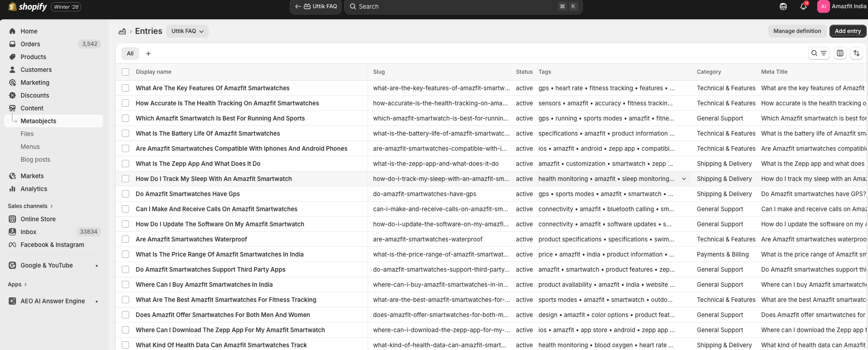Click the Slug column header
Screen dimensions: 868x350
coord(379,72)
